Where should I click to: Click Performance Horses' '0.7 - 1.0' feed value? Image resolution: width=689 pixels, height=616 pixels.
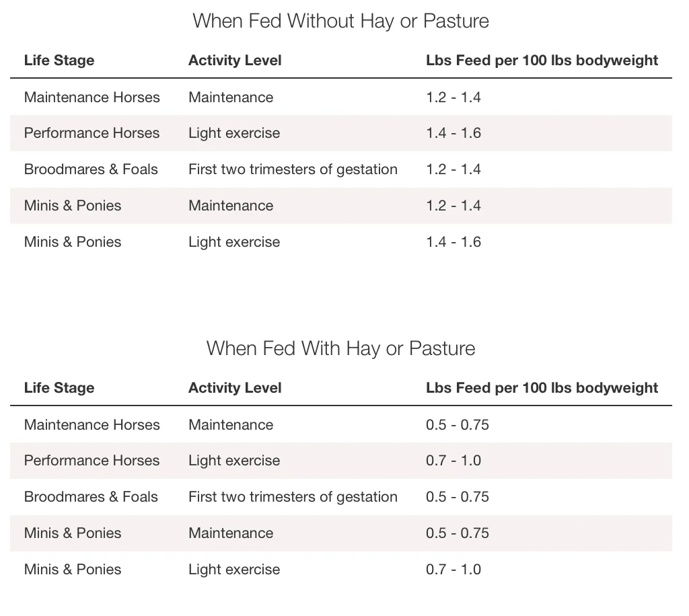tap(454, 461)
